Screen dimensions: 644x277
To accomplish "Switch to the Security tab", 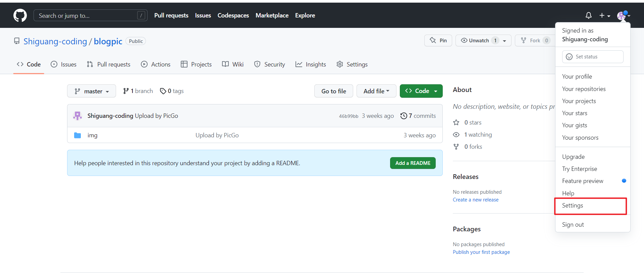I will [270, 64].
